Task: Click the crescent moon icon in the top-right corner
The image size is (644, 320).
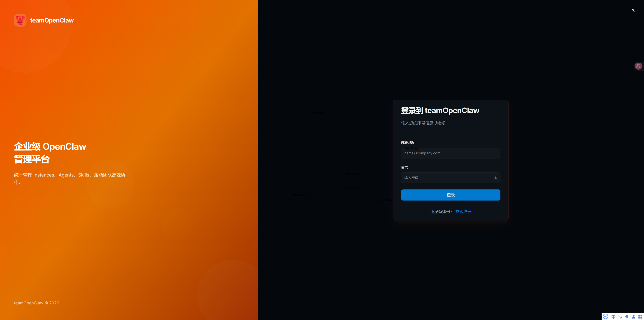Action: coord(633,11)
